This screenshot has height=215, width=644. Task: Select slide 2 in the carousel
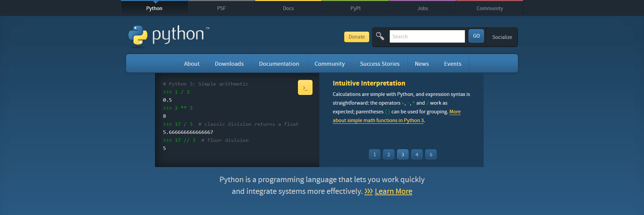(388, 155)
